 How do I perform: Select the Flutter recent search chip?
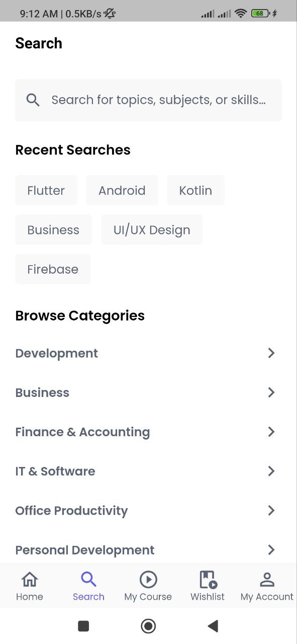pos(46,190)
